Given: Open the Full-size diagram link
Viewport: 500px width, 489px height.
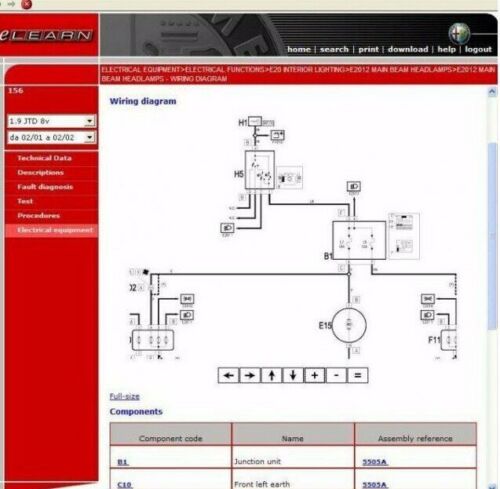Looking at the screenshot, I should point(125,396).
